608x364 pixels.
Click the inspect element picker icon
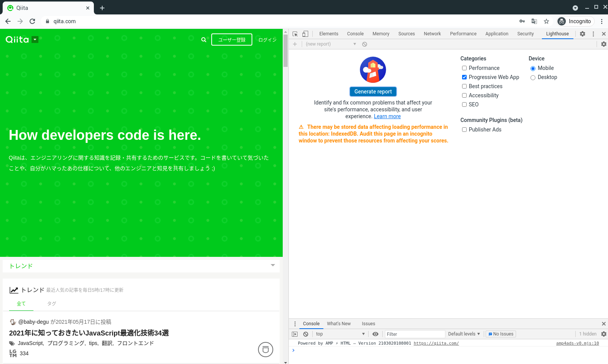295,34
